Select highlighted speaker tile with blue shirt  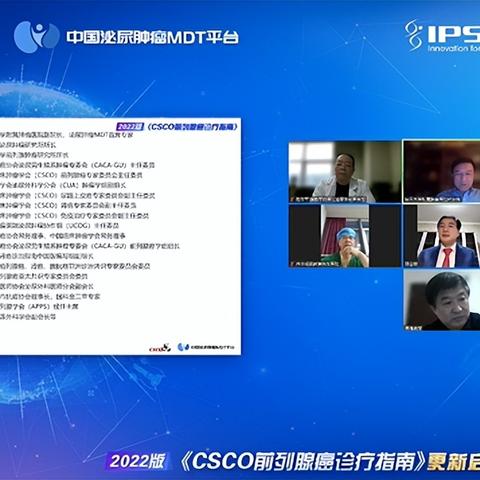pos(442,171)
